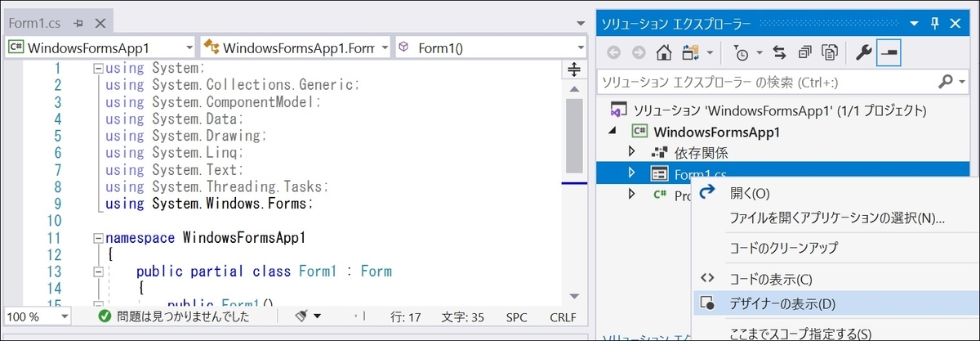The height and width of the screenshot is (341, 980).
Task: Click the Forward arrow in Solution Explorer toolbar
Action: point(639,53)
